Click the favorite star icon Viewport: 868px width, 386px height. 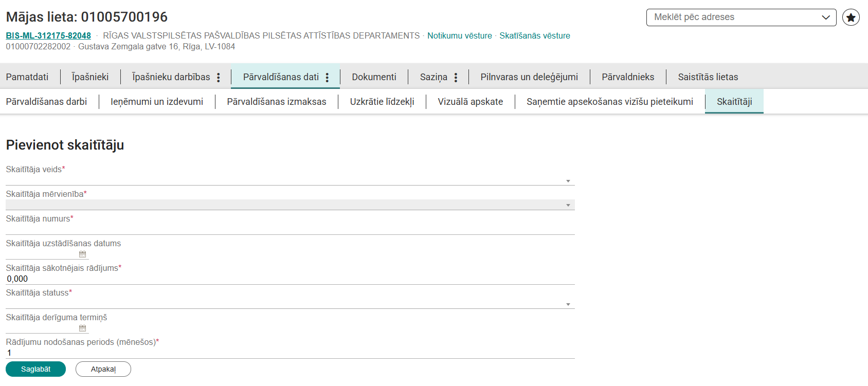coord(851,17)
